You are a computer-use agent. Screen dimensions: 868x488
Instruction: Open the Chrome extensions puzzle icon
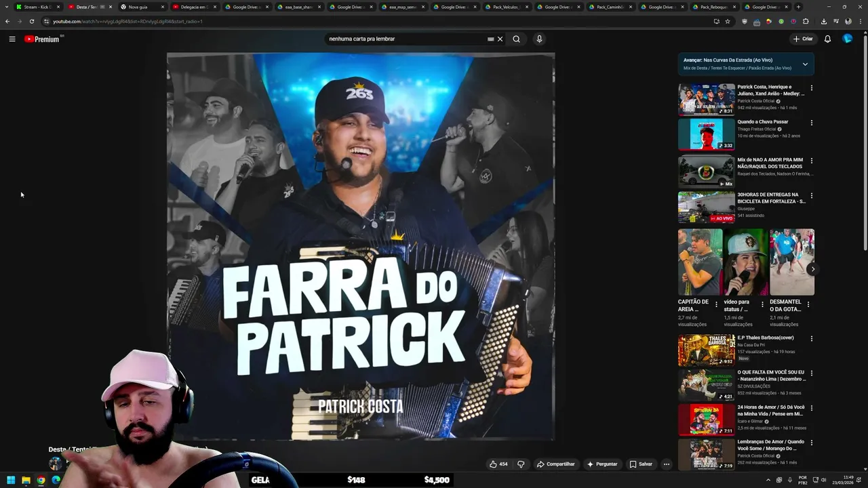pyautogui.click(x=806, y=21)
